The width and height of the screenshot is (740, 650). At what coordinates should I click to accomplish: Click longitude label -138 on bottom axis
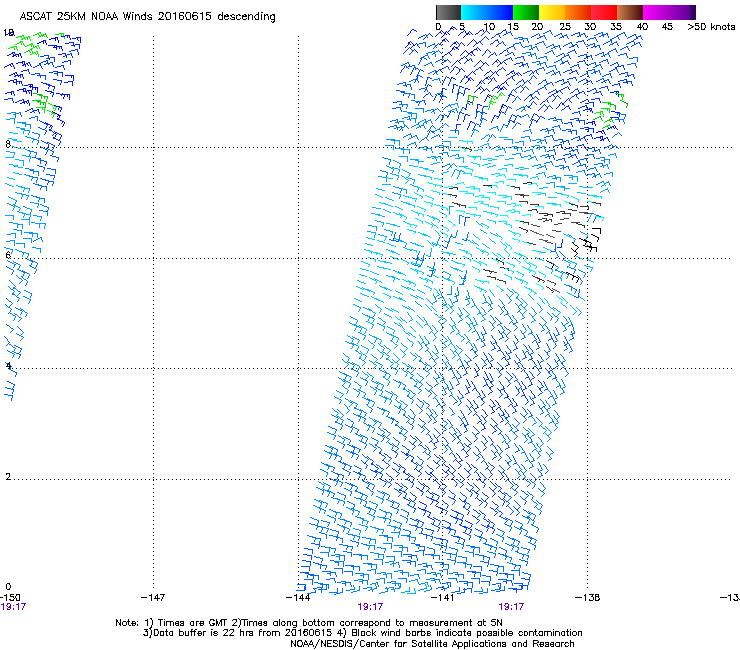click(588, 598)
